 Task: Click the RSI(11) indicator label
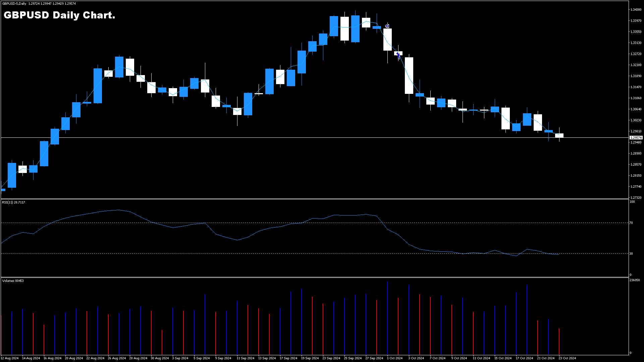point(13,202)
